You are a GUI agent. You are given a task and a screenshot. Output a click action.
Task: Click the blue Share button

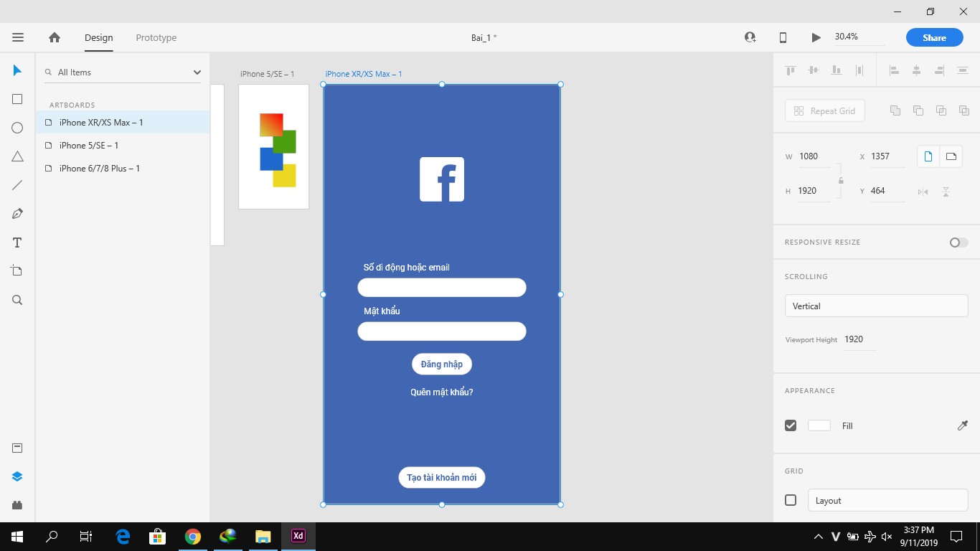[934, 37]
